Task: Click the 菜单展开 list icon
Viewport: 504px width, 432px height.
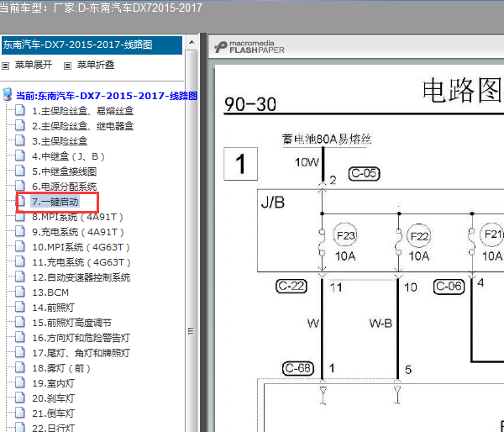Action: tap(6, 66)
